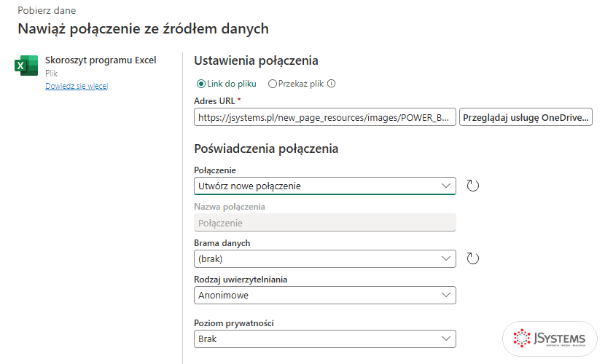Viewport: 605px width, 364px height.
Task: Open the Połączenie dropdown
Action: pos(325,186)
